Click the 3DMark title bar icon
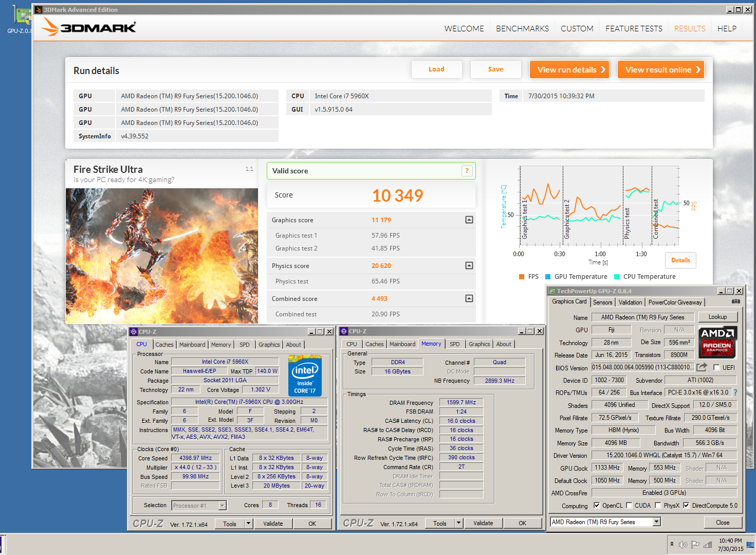 point(39,9)
